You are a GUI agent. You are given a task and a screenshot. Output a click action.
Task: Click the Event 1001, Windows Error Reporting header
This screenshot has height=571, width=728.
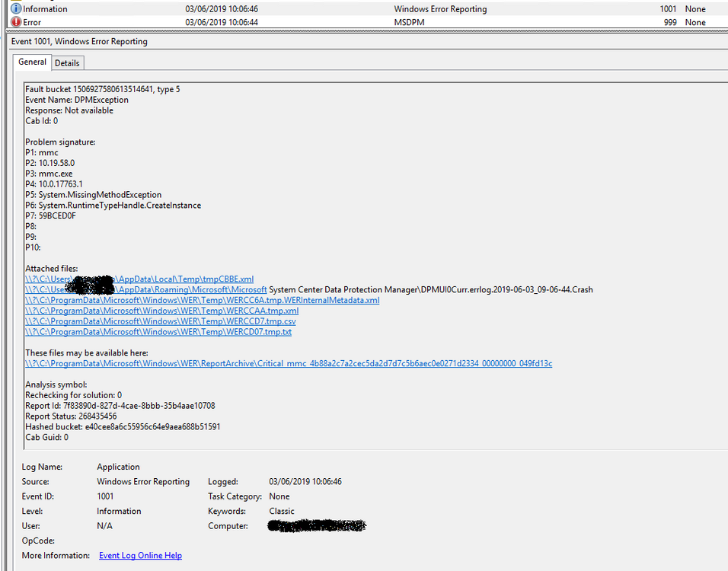point(79,41)
